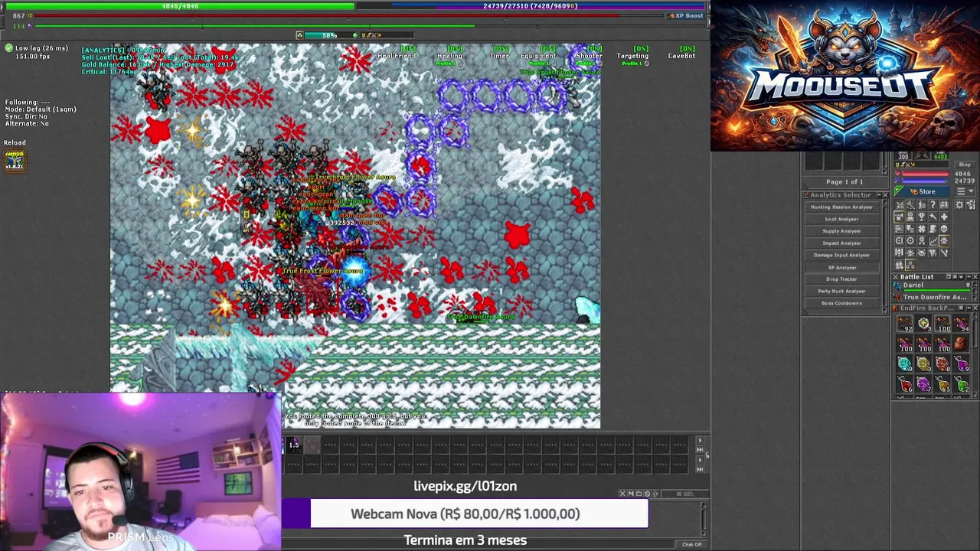Click the highlighted four-squares icon
Viewport: 980px width, 551px height.
[x=910, y=265]
